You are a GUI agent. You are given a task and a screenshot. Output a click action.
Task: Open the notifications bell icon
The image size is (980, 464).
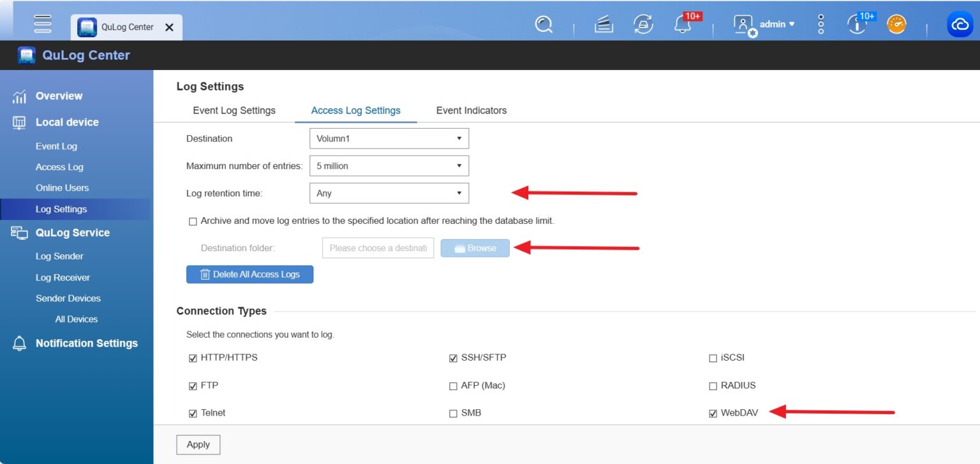[682, 24]
